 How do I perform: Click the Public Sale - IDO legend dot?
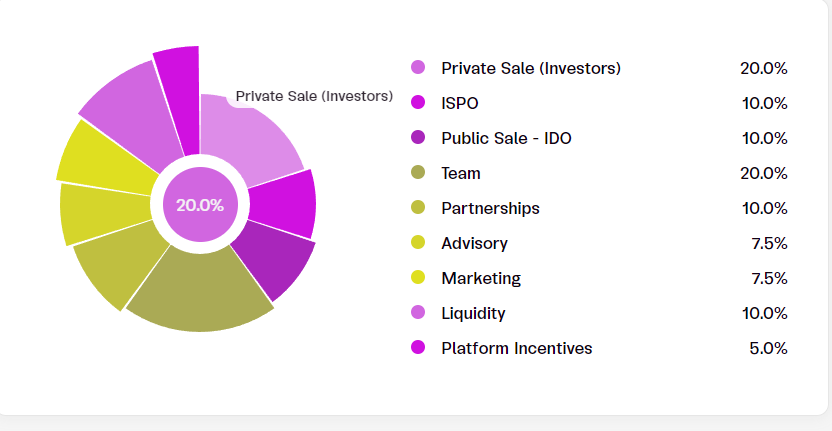(418, 138)
